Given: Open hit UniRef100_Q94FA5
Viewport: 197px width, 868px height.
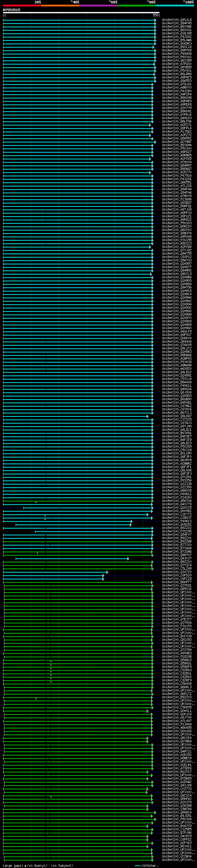Looking at the screenshot, I should point(176,23).
